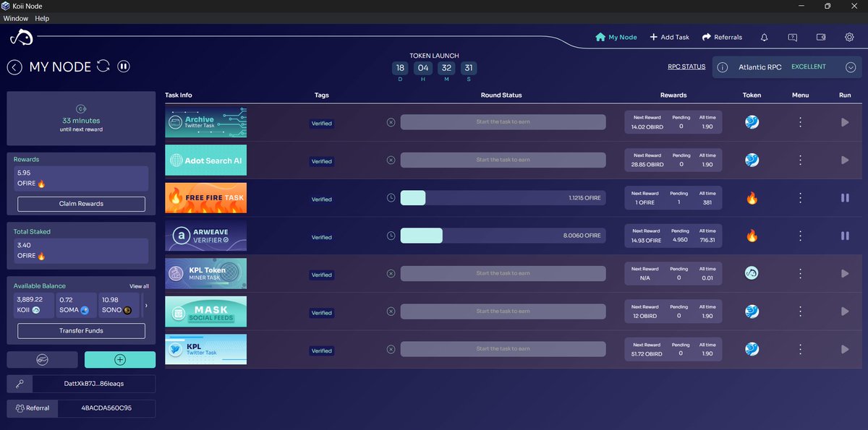Screen dimensions: 868x430
Task: Click the clock status icon in Free Fire row
Action: [391, 198]
